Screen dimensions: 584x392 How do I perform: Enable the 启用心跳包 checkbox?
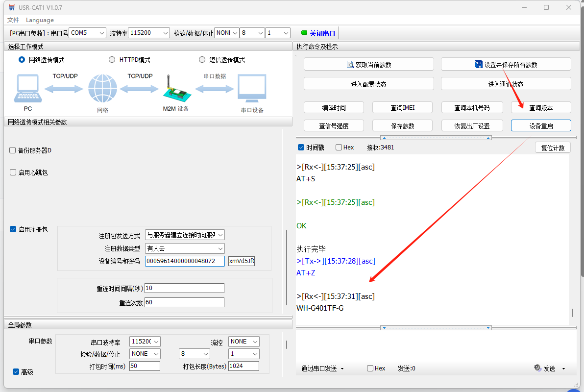(13, 172)
